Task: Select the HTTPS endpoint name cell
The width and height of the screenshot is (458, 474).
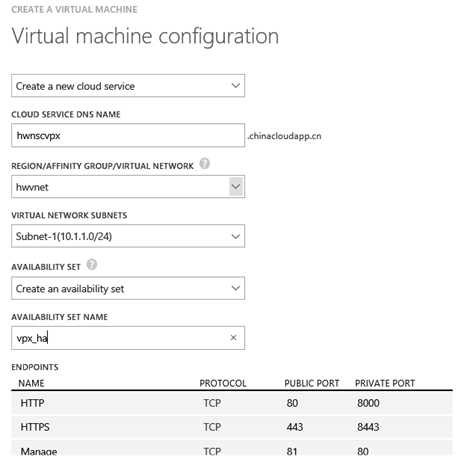Action: 35,427
